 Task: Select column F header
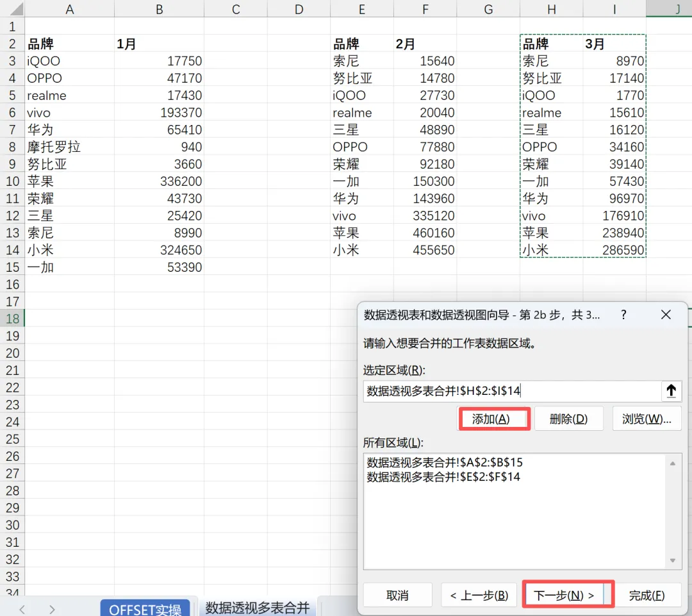[425, 9]
